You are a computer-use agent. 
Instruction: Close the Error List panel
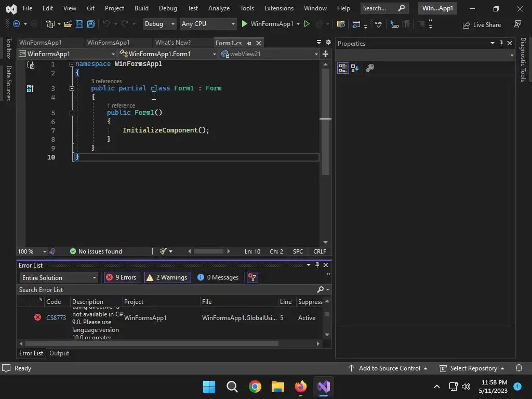coord(326,265)
